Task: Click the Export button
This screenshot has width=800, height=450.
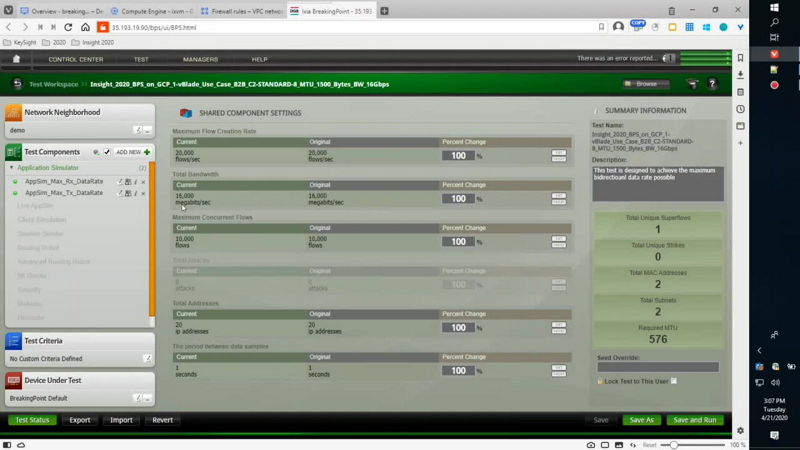Action: click(x=80, y=420)
